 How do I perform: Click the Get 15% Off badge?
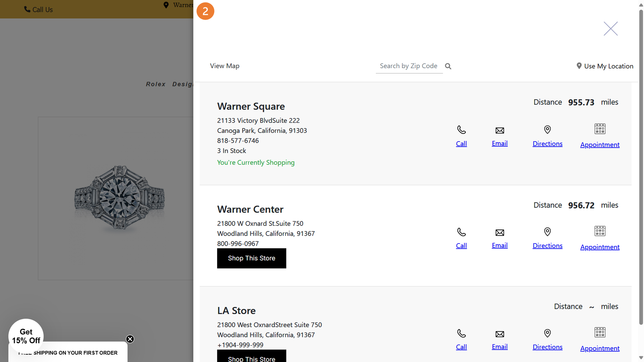(26, 336)
